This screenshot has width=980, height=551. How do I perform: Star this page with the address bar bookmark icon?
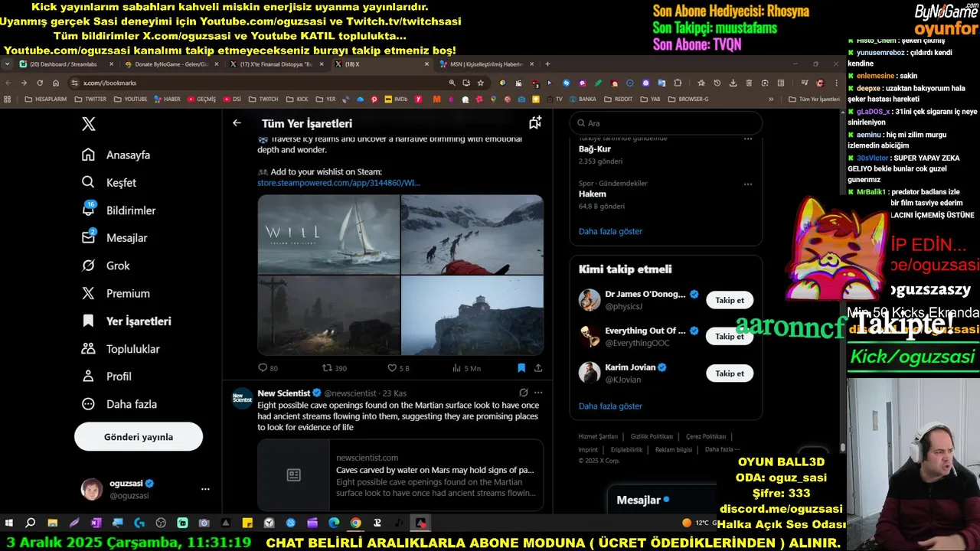481,83
